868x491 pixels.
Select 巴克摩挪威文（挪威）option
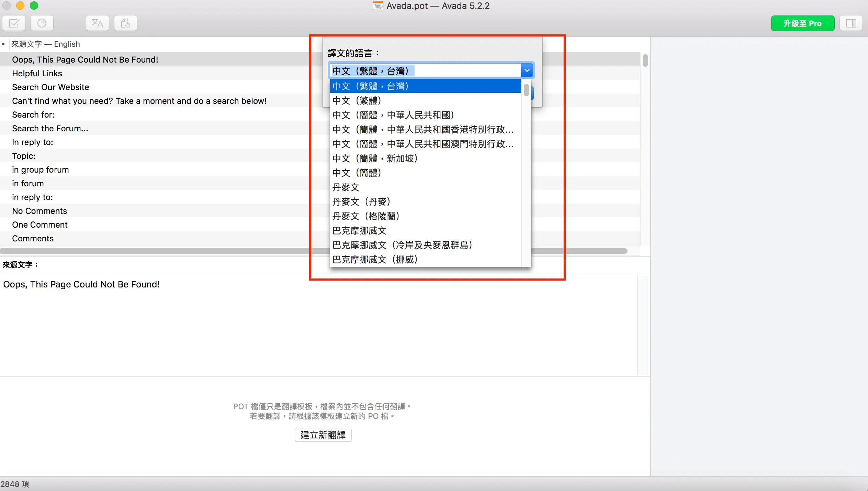pos(425,259)
